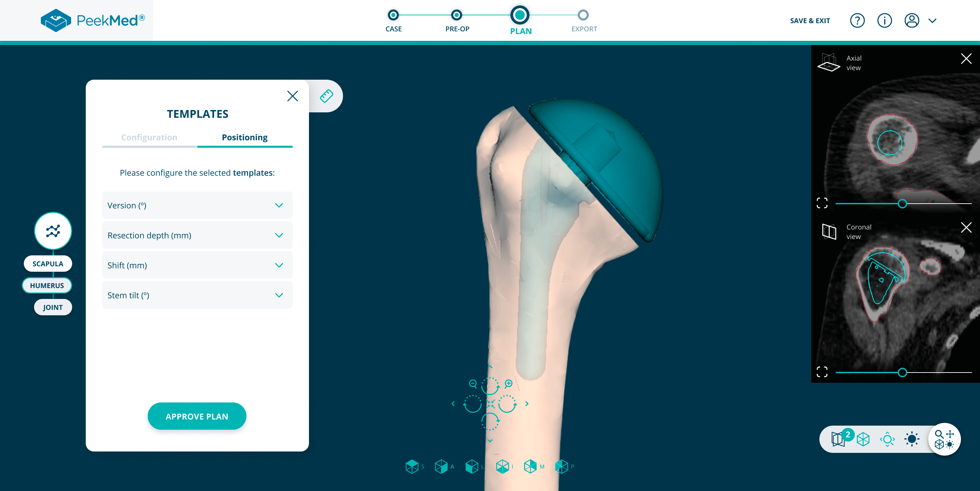Select the Superior (S) cube view
The height and width of the screenshot is (491, 980).
tap(412, 466)
